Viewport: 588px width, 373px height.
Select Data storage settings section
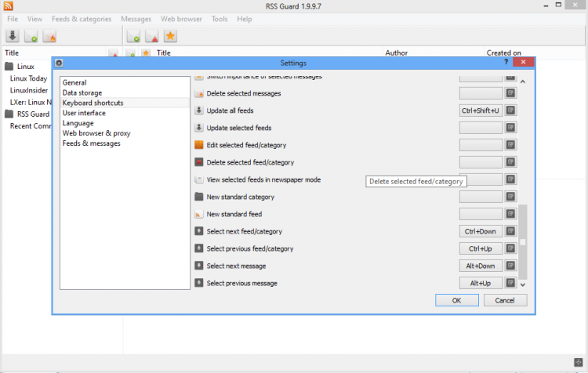pos(125,92)
